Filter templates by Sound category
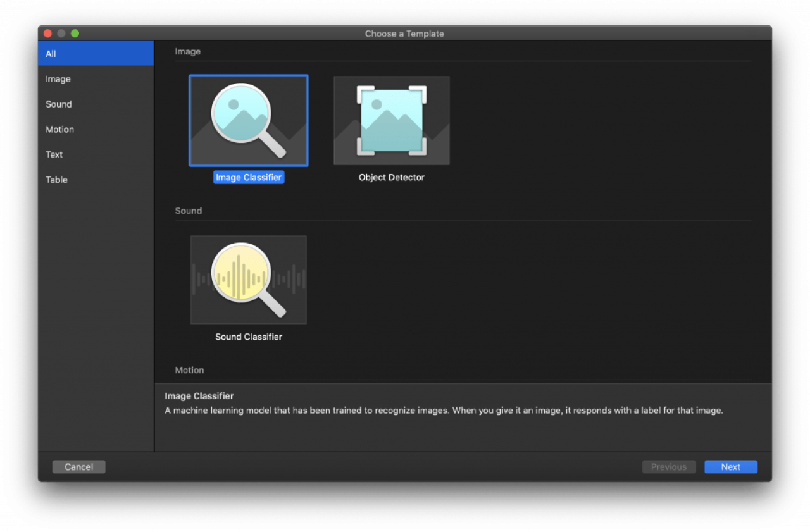 click(x=96, y=104)
